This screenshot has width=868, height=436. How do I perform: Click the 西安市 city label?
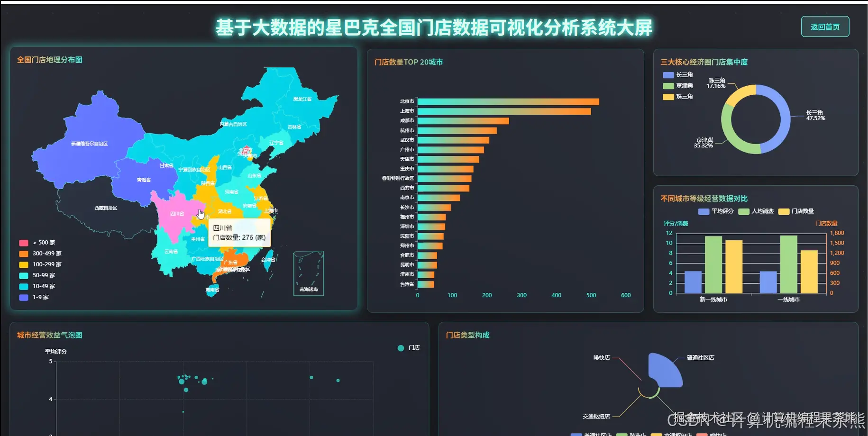tap(407, 188)
